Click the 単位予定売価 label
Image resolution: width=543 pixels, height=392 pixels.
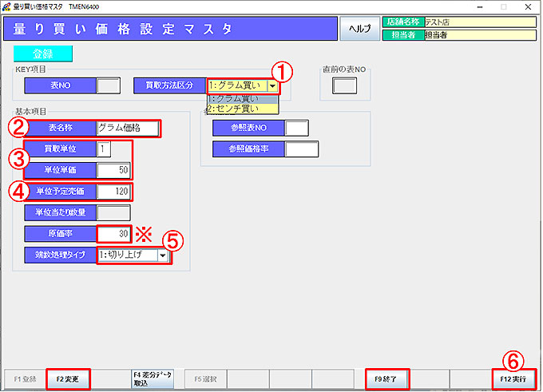click(61, 192)
